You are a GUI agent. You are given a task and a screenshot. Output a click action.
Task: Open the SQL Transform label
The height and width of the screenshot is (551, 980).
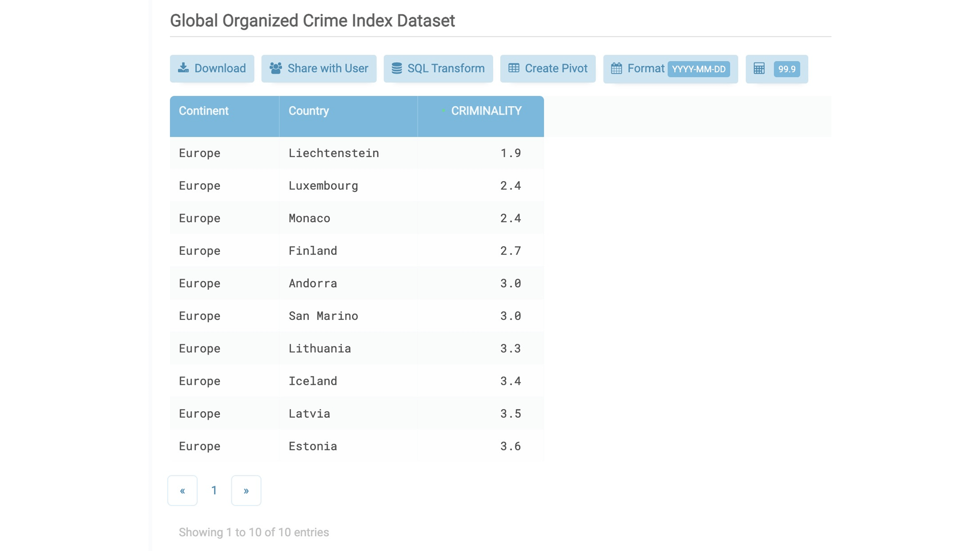(446, 68)
